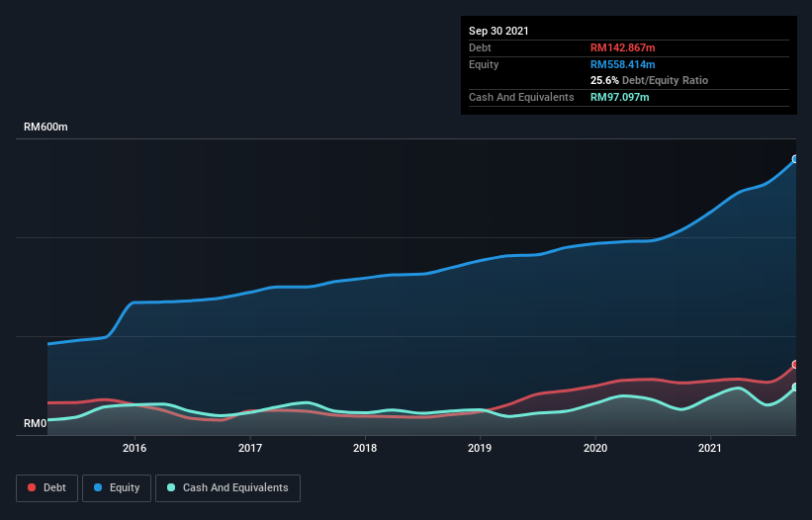This screenshot has height=520, width=812.
Task: Click the tooltip Debt row label
Action: coord(480,47)
